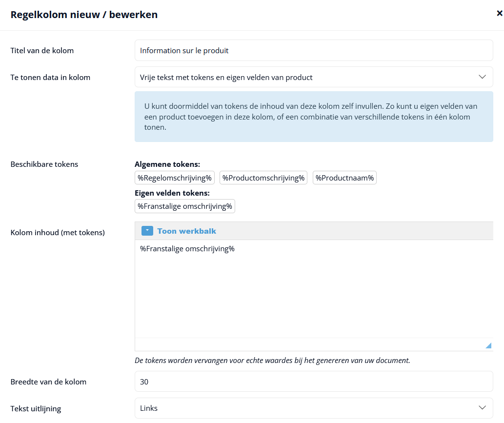Show the toolbar via the Toon werkbalk link
The image size is (504, 423).
click(x=187, y=231)
